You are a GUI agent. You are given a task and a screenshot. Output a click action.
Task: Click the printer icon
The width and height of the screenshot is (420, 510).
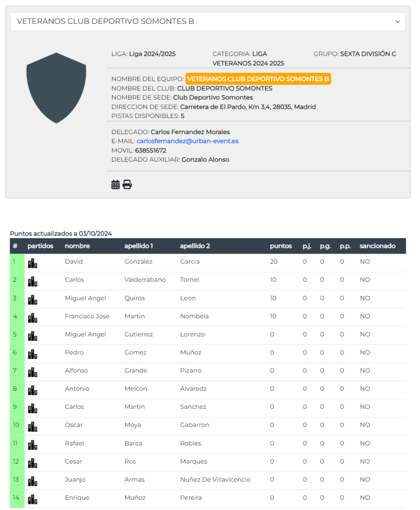pyautogui.click(x=127, y=184)
